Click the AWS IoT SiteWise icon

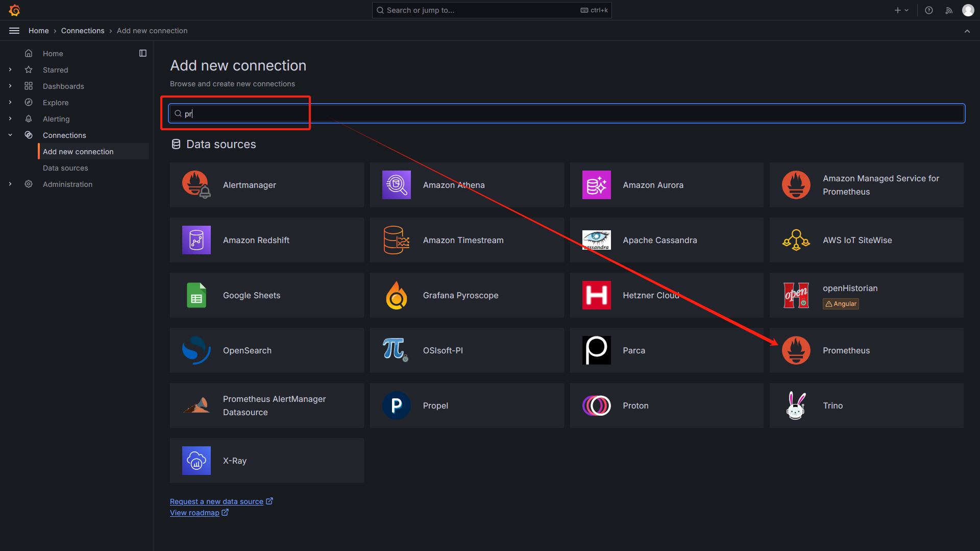tap(796, 240)
